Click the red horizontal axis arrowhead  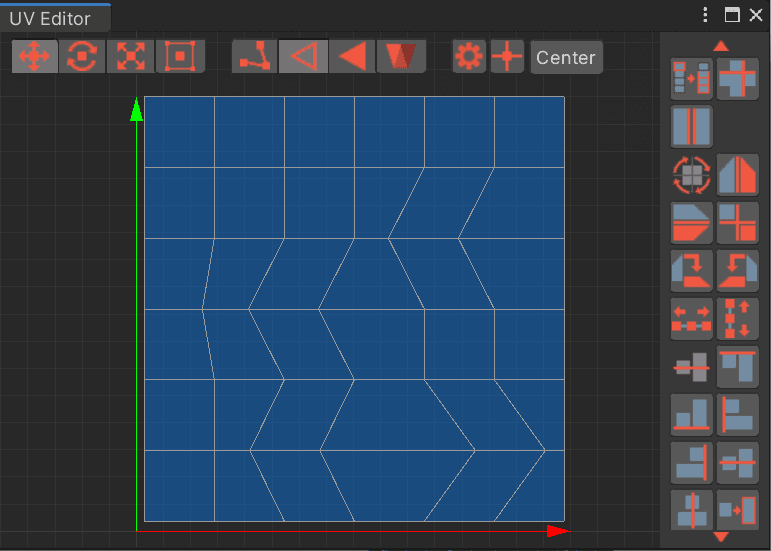pyautogui.click(x=559, y=531)
